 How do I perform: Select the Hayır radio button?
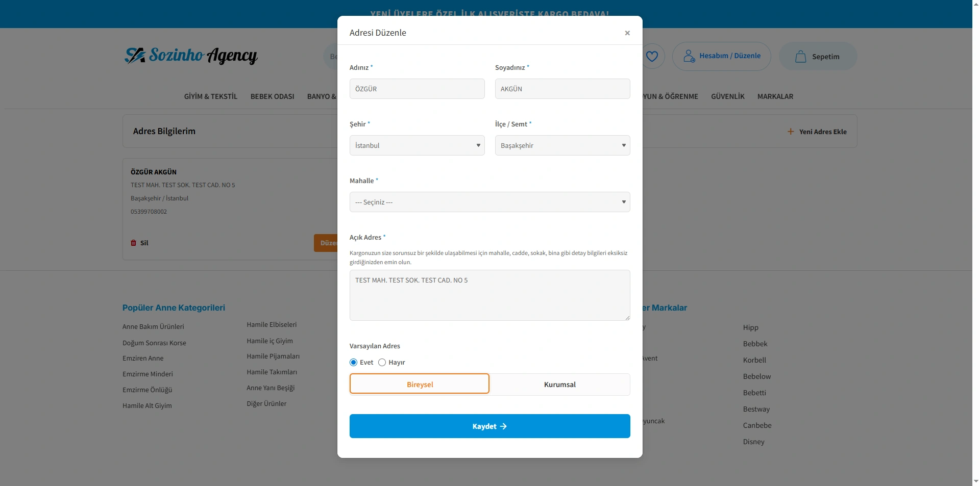[x=382, y=363]
